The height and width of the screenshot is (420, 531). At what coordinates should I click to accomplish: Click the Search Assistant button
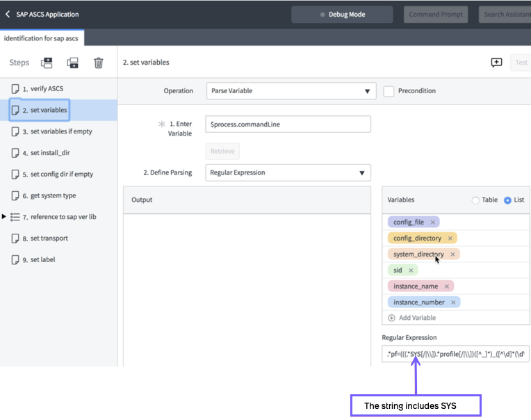point(505,15)
